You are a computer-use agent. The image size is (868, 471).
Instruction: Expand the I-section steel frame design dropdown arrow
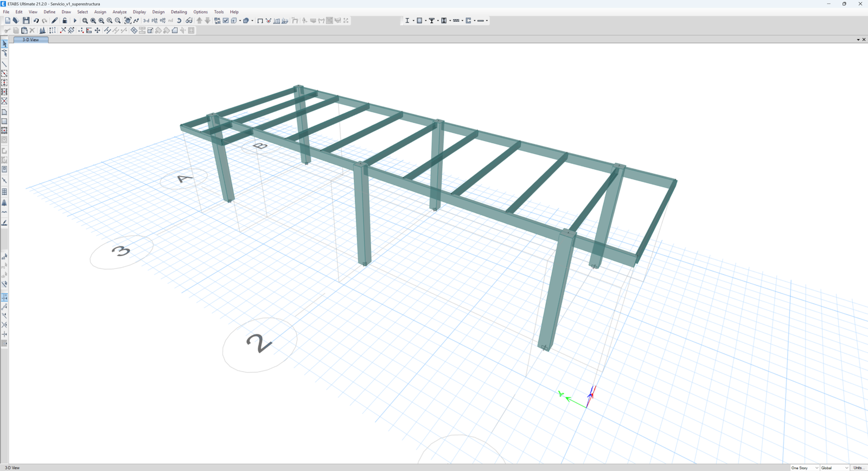(413, 21)
